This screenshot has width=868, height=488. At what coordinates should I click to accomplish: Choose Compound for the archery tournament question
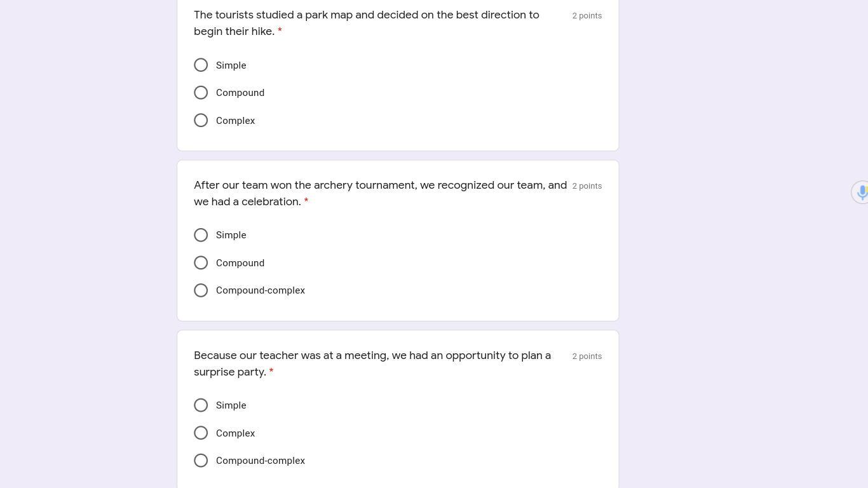click(201, 263)
